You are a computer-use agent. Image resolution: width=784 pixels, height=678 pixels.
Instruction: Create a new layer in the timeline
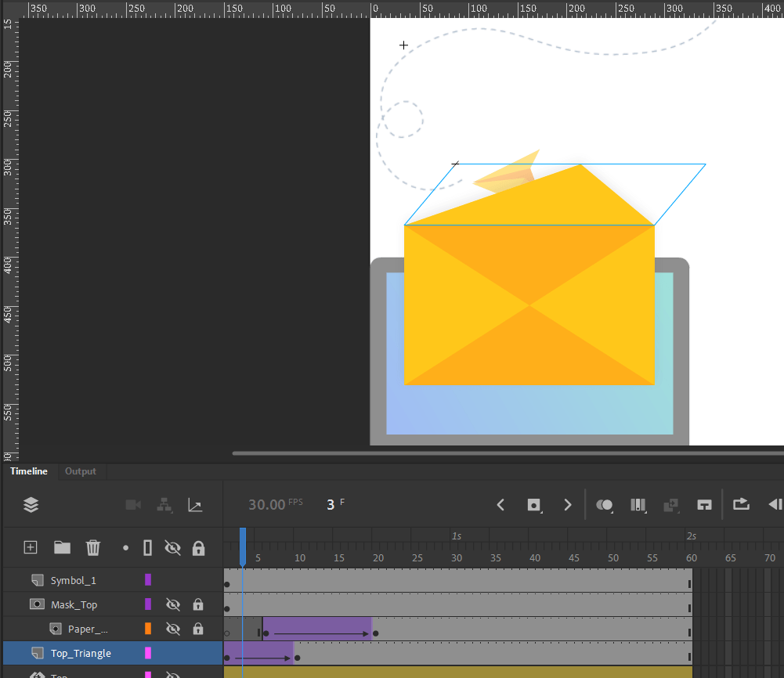[30, 548]
